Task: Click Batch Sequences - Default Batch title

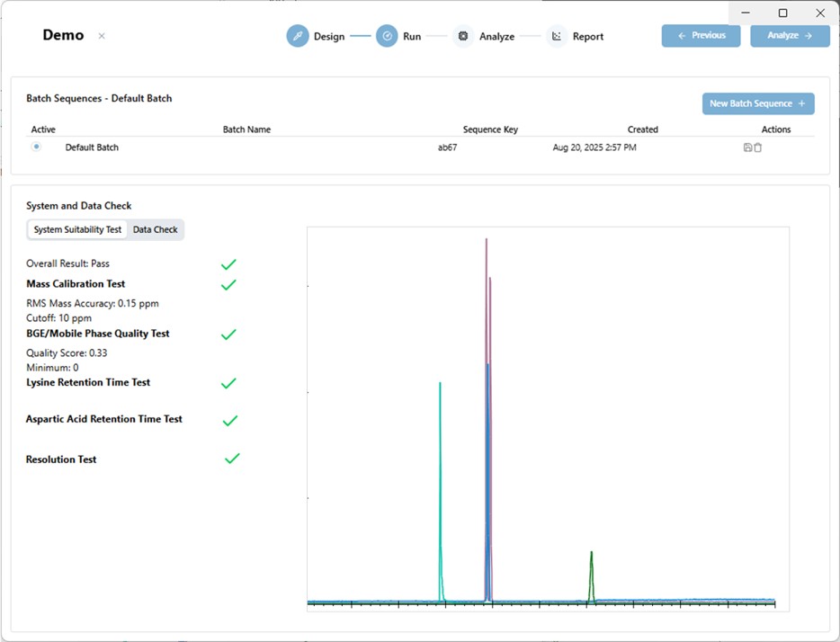Action: tap(99, 99)
